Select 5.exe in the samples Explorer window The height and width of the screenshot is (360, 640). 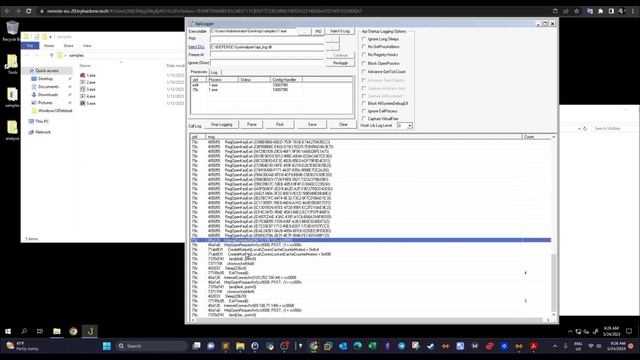pos(88,103)
